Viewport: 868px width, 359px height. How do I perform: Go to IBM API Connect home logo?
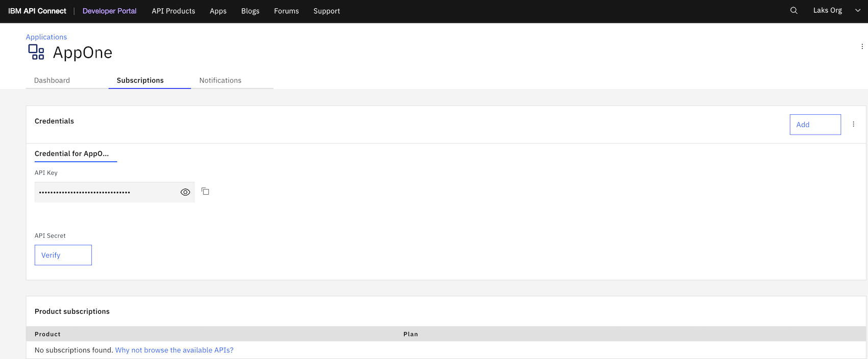tap(37, 11)
